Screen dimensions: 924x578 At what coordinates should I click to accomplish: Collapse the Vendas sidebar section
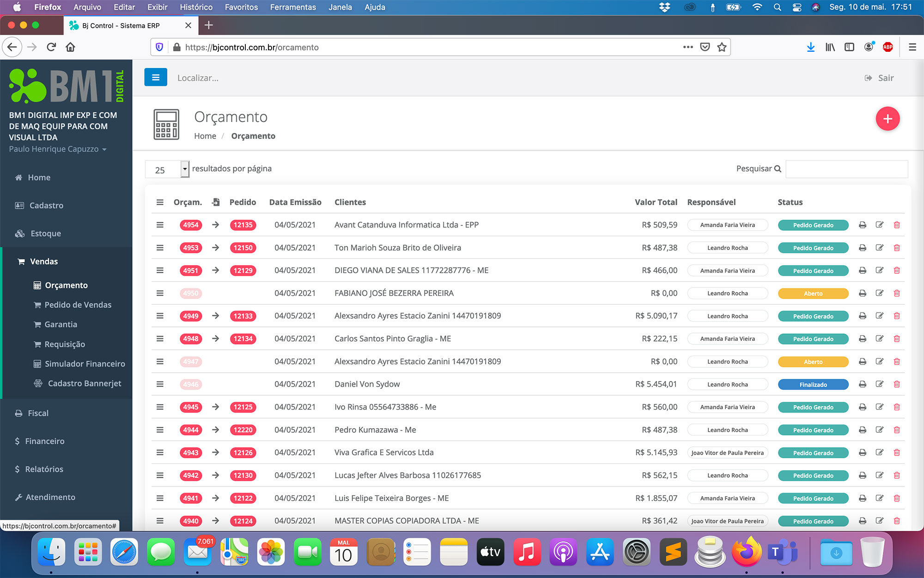(x=44, y=261)
